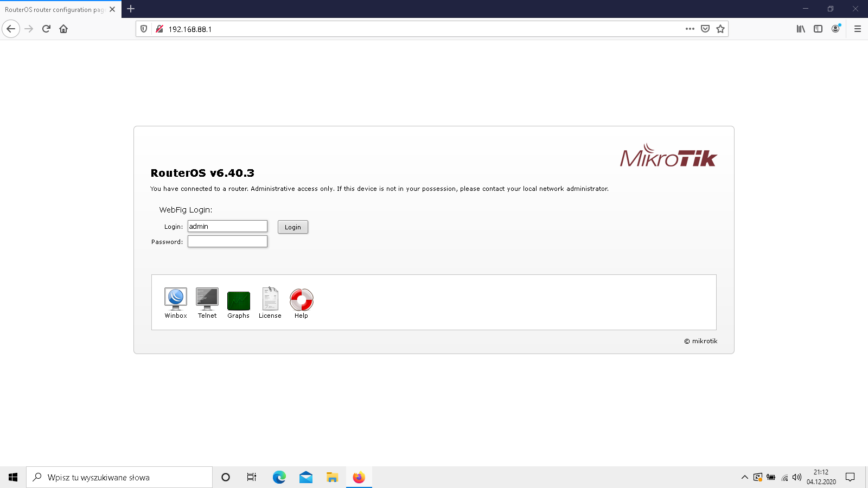The width and height of the screenshot is (868, 488).
Task: Go back with browser Back arrow
Action: [11, 29]
